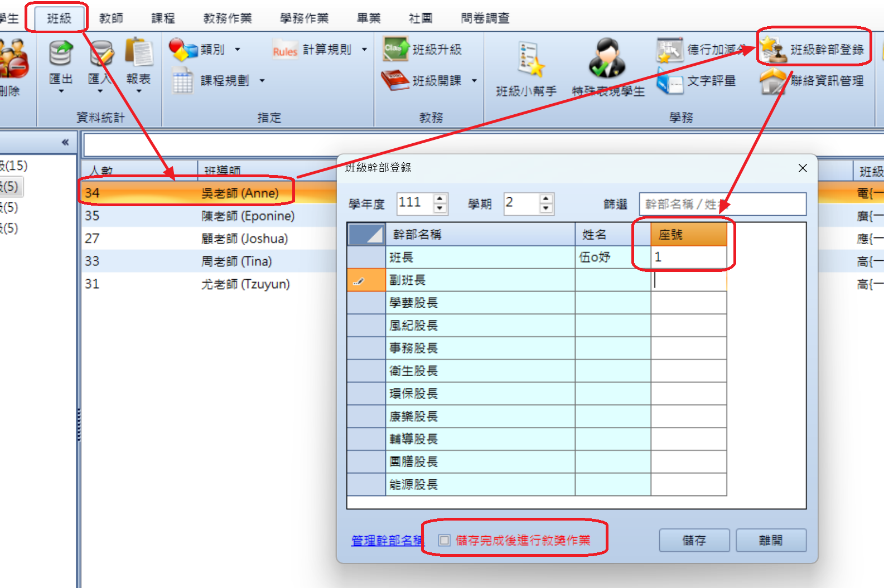Check 儲存完成後進行敘獎作業 checkbox
This screenshot has height=588, width=884.
444,540
